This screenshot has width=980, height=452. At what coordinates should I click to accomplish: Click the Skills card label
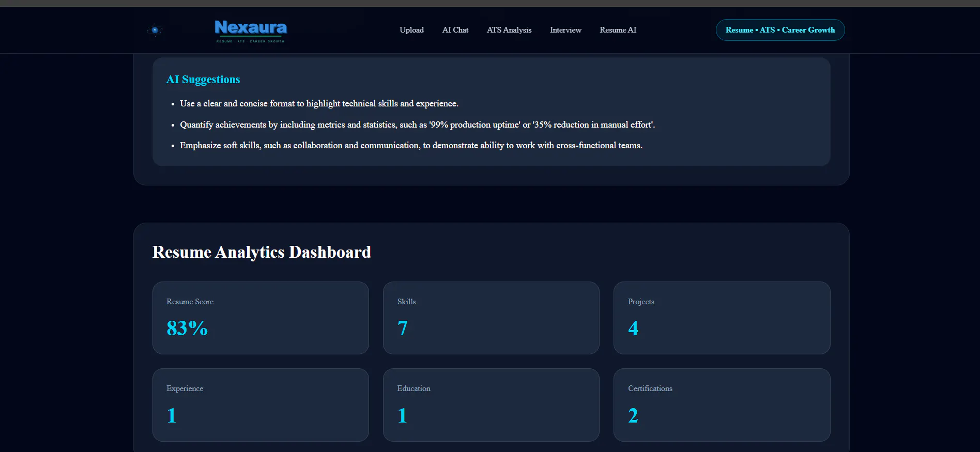click(x=406, y=302)
